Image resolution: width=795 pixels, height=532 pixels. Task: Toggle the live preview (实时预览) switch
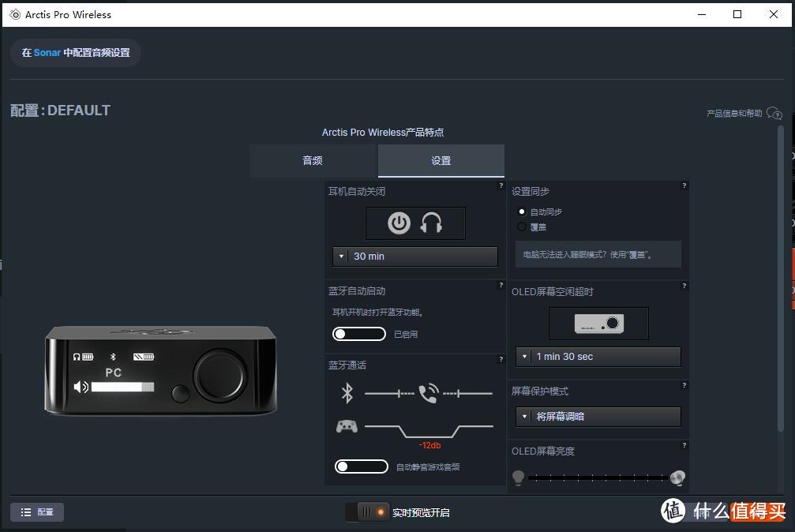click(x=367, y=512)
